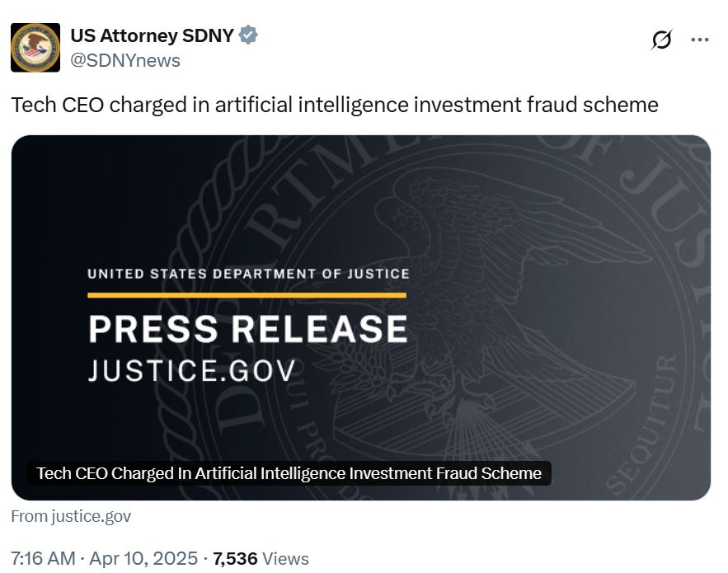Visit the @SDNYnews handle profile
Viewport: 728px width, 573px height.
125,60
